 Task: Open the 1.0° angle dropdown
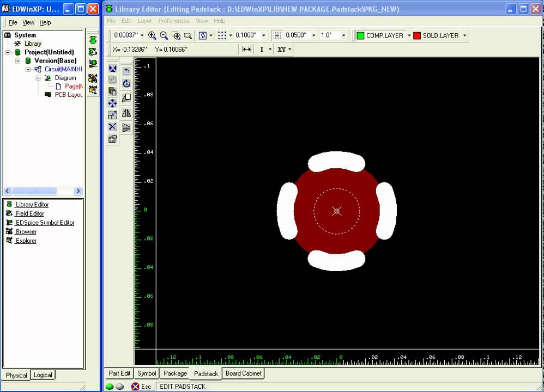343,35
